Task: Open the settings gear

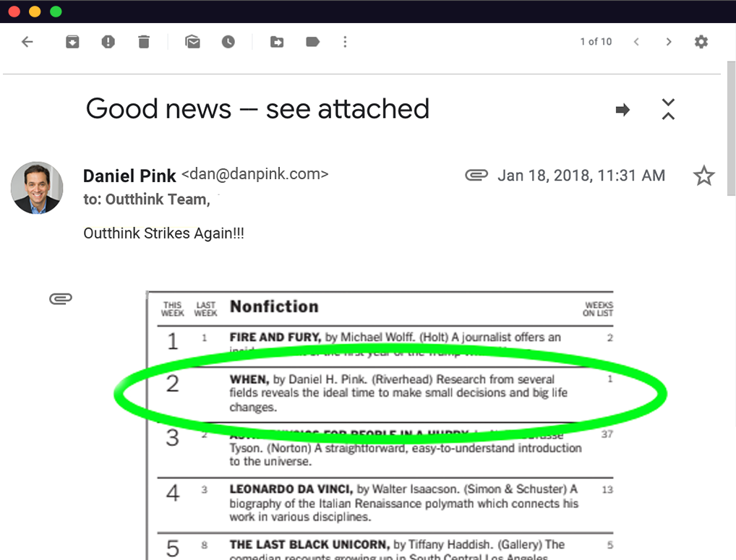Action: [701, 42]
